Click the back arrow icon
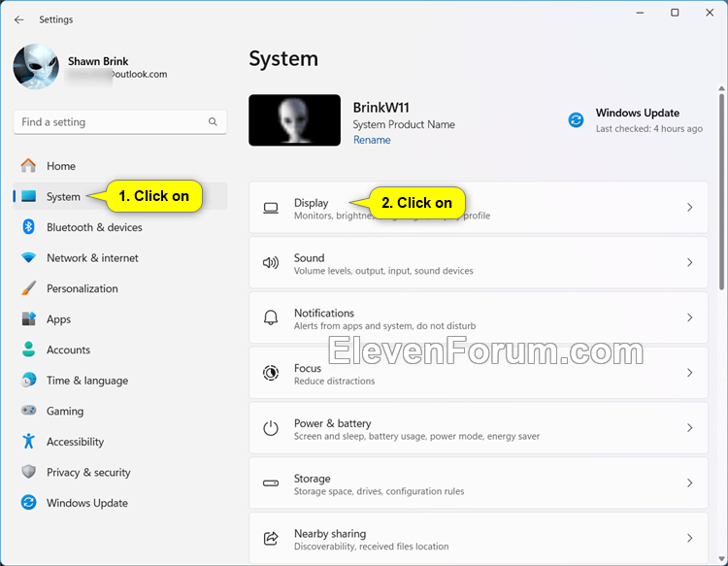This screenshot has width=728, height=566. click(19, 19)
